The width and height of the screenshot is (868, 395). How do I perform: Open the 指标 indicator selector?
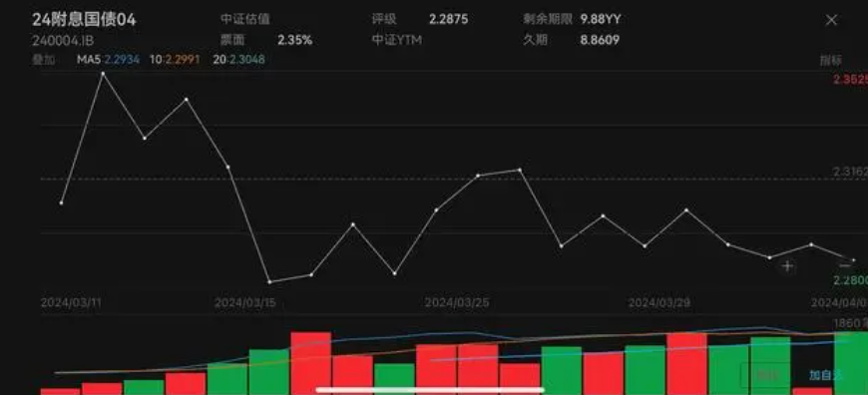830,60
